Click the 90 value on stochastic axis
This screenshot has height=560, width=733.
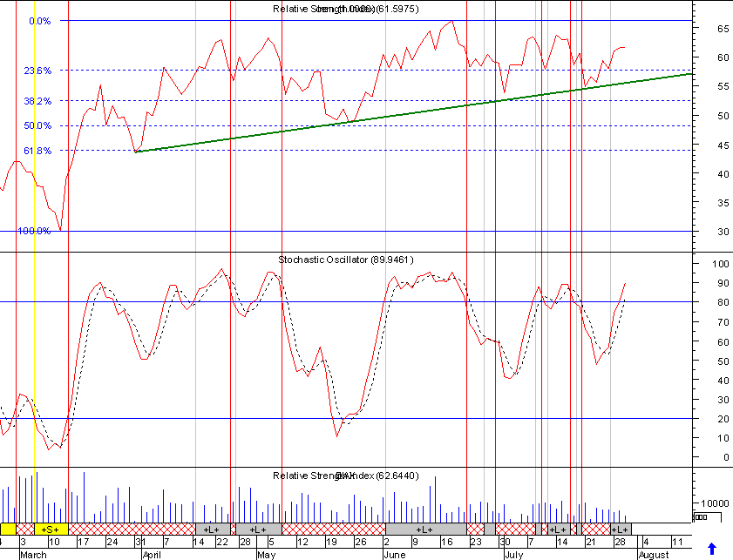723,283
